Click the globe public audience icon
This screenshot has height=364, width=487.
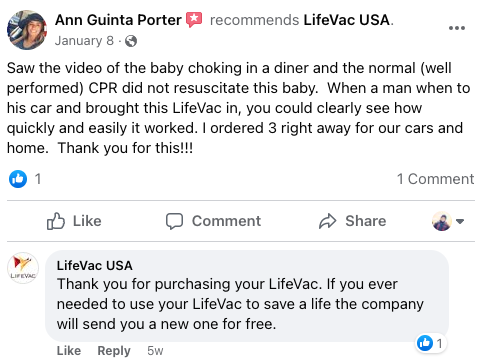click(x=131, y=41)
